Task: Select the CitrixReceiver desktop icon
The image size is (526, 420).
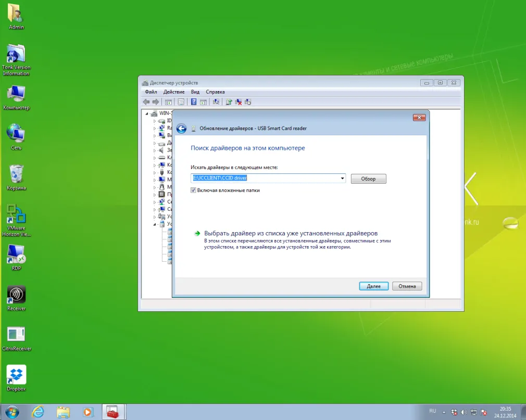Action: coord(17,338)
